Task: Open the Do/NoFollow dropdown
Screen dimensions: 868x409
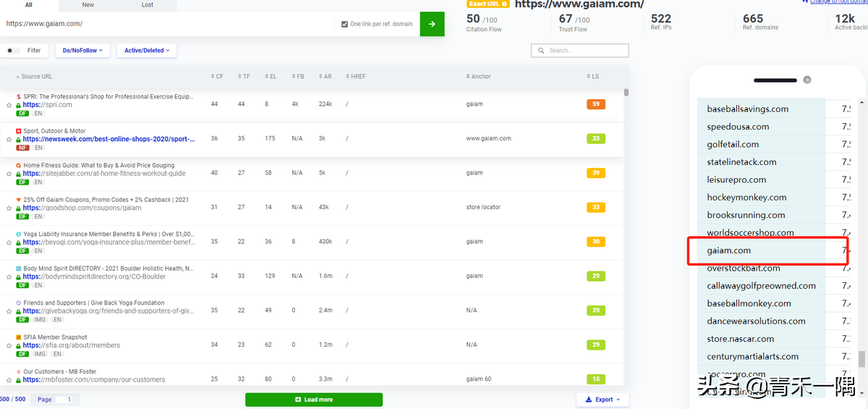Action: pyautogui.click(x=82, y=51)
